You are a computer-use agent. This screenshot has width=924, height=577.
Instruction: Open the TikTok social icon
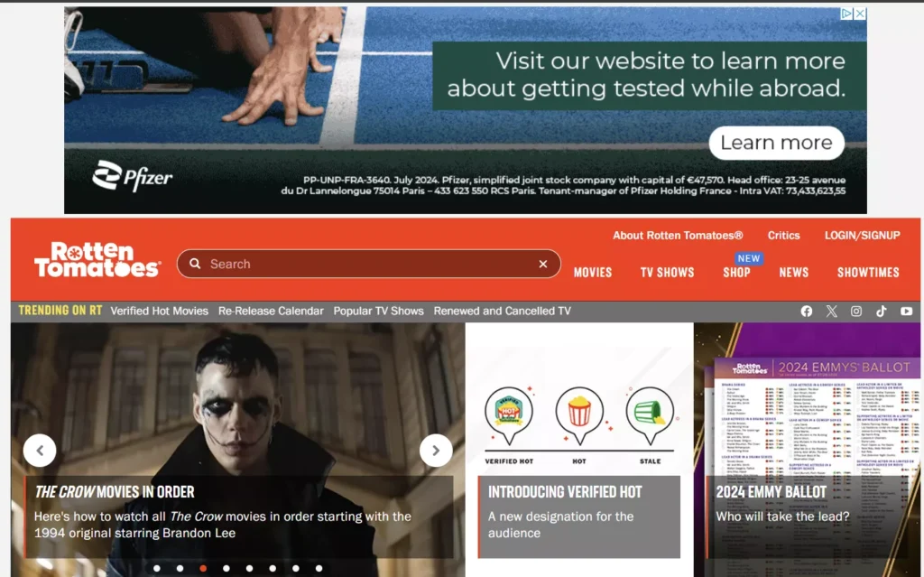pos(882,311)
